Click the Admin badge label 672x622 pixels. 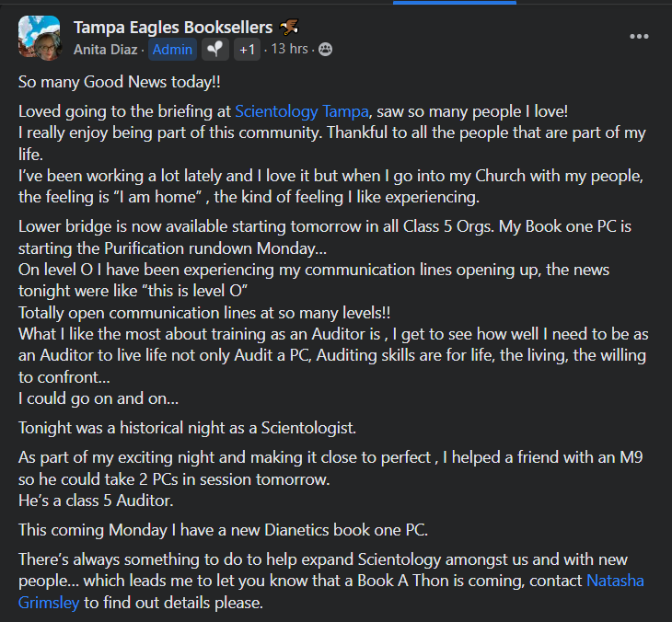point(172,50)
